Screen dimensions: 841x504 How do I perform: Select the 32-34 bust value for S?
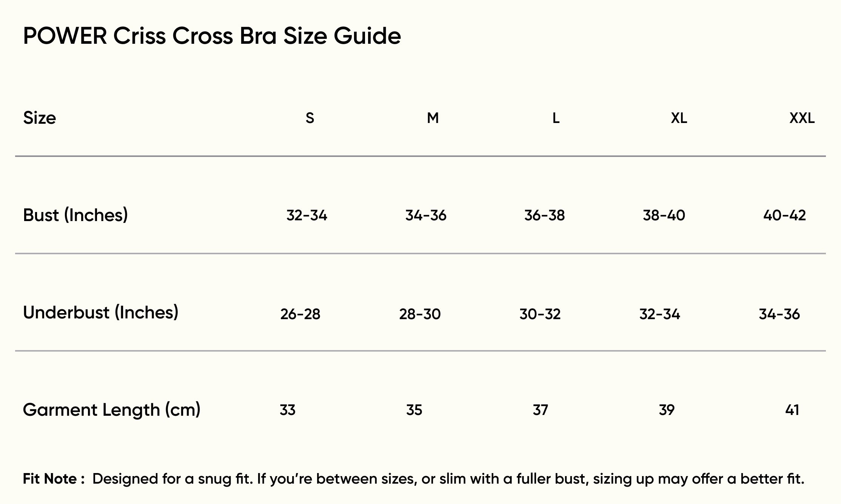tap(307, 215)
